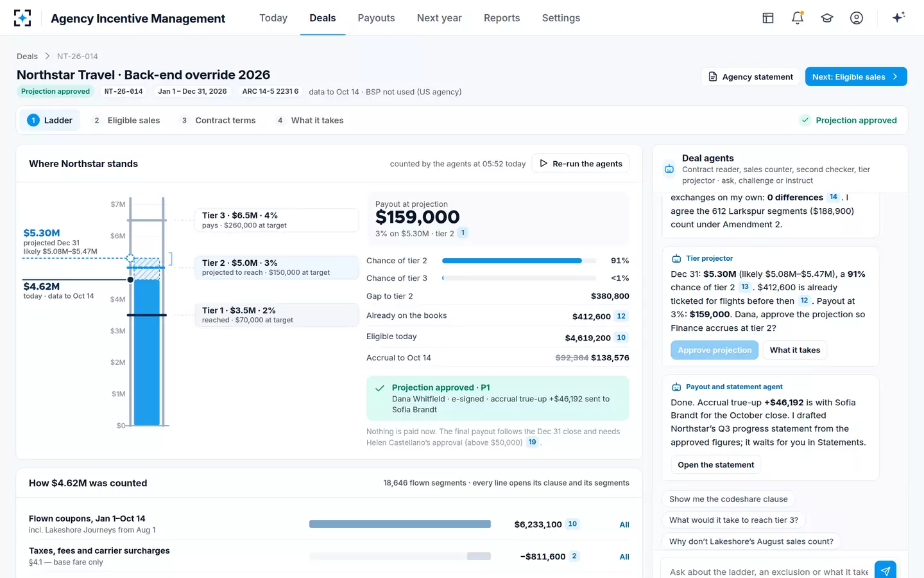Re-run the agents
The height and width of the screenshot is (578, 924).
pyautogui.click(x=581, y=163)
